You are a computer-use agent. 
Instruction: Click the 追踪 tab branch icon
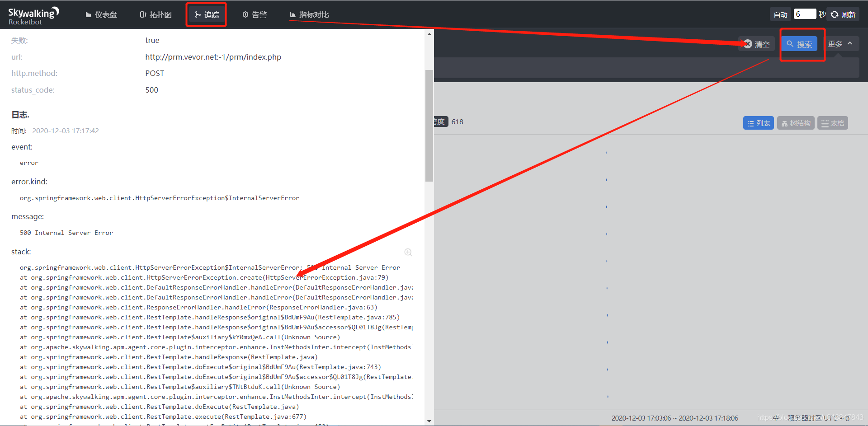198,14
